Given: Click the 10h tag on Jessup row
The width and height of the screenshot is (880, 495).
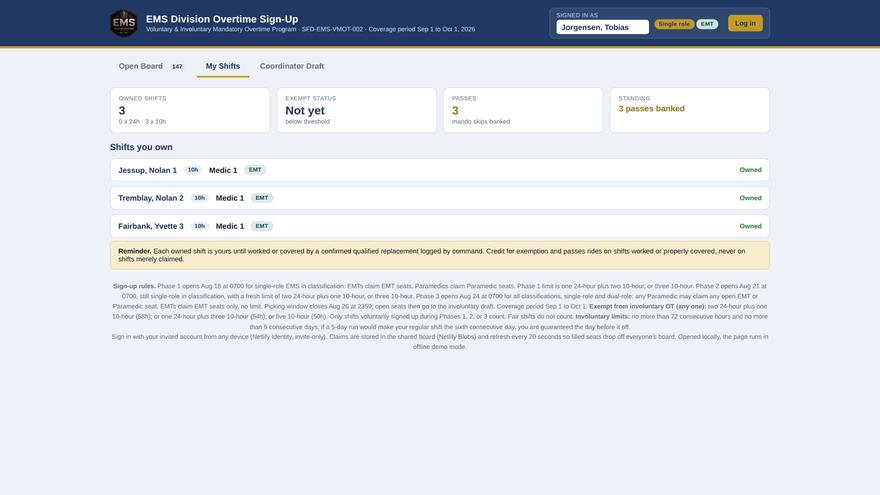Looking at the screenshot, I should pyautogui.click(x=192, y=170).
